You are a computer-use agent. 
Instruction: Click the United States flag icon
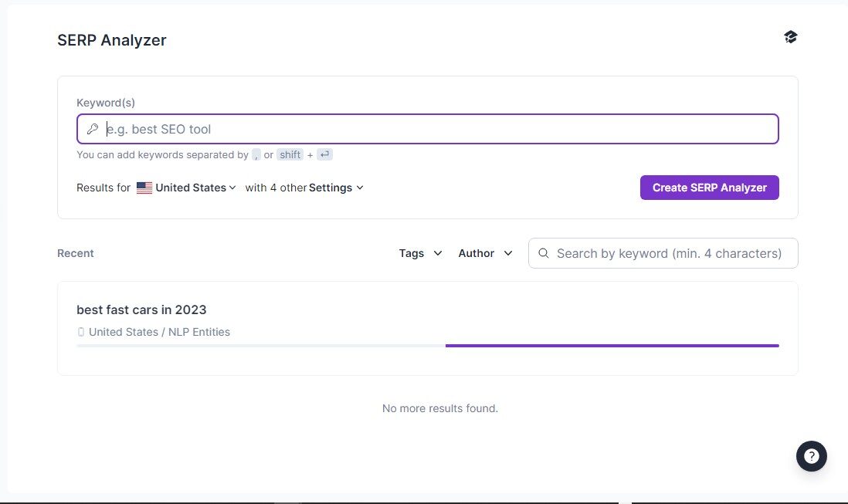(x=144, y=188)
